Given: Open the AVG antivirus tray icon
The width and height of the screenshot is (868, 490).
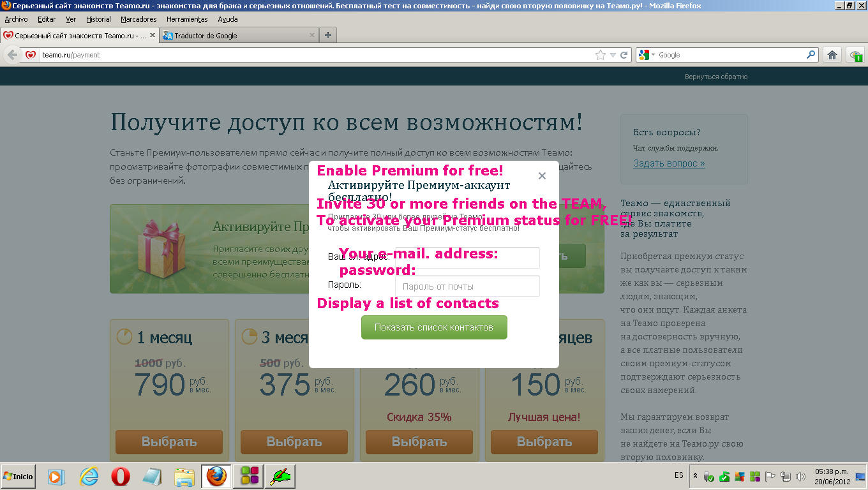Looking at the screenshot, I should [x=740, y=477].
